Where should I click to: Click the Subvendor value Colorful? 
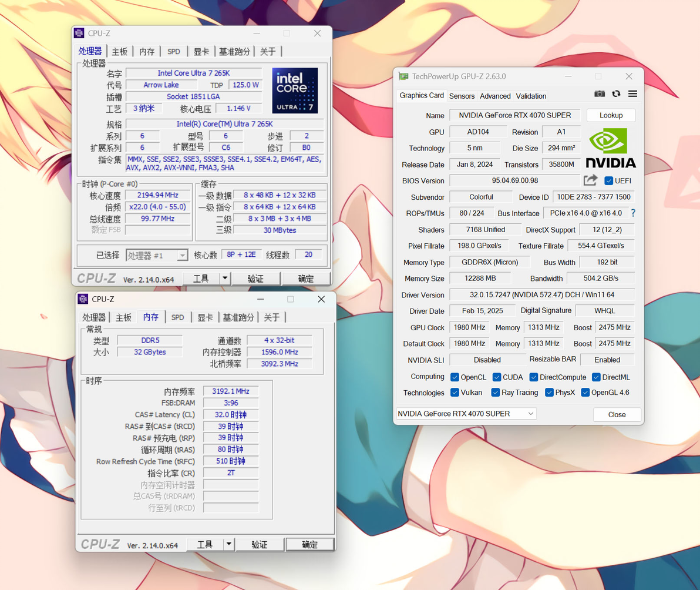pos(482,197)
